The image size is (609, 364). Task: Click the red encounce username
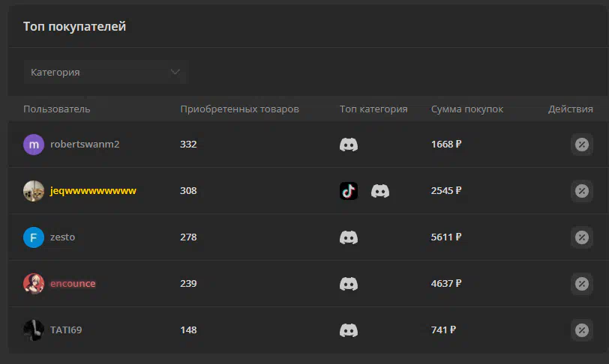pyautogui.click(x=73, y=284)
